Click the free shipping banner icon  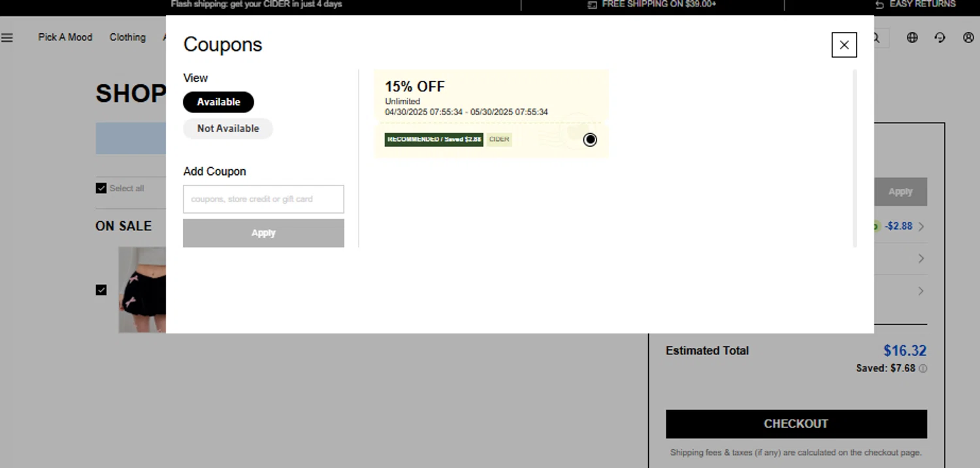tap(592, 5)
